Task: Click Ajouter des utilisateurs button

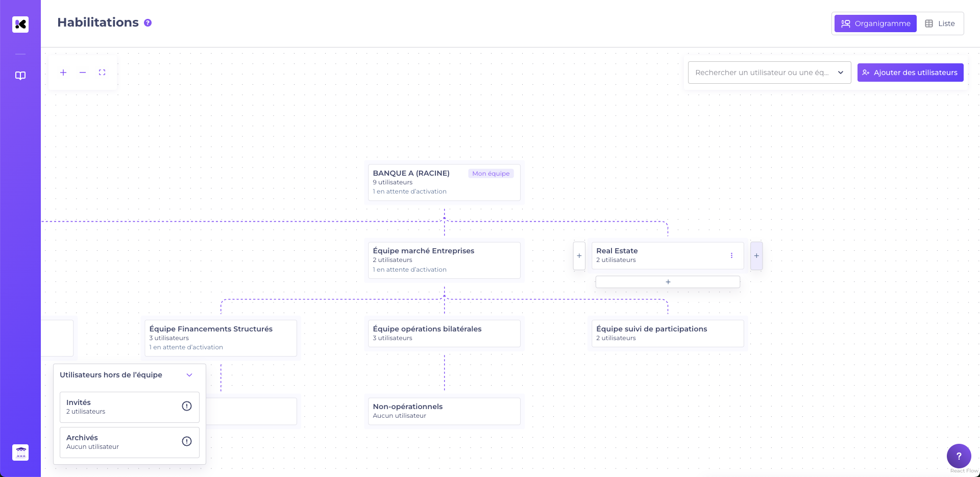Action: pos(910,73)
